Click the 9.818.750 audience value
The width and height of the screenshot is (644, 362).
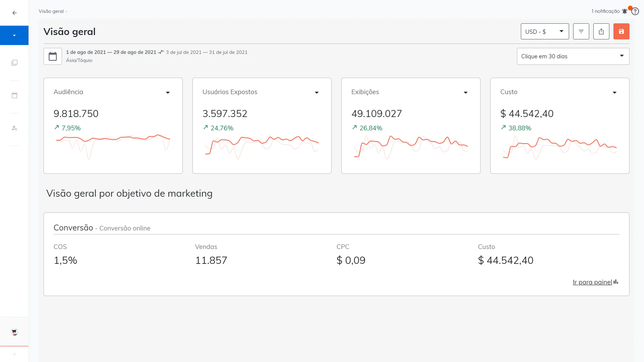(x=76, y=114)
